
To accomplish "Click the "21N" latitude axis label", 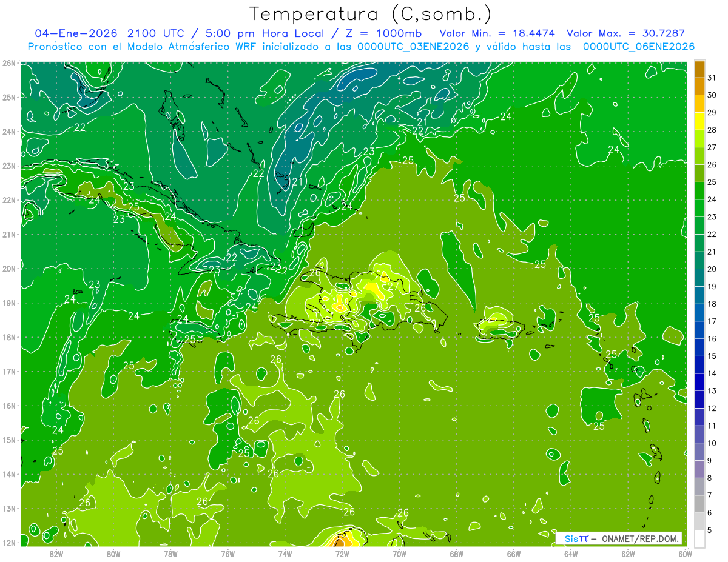I will coord(8,234).
